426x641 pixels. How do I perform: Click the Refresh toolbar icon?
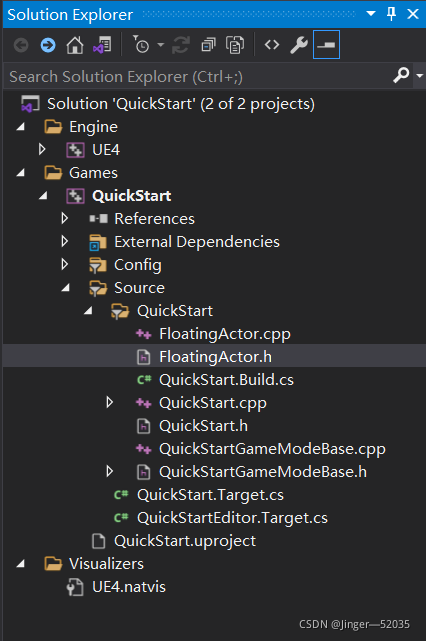[181, 45]
